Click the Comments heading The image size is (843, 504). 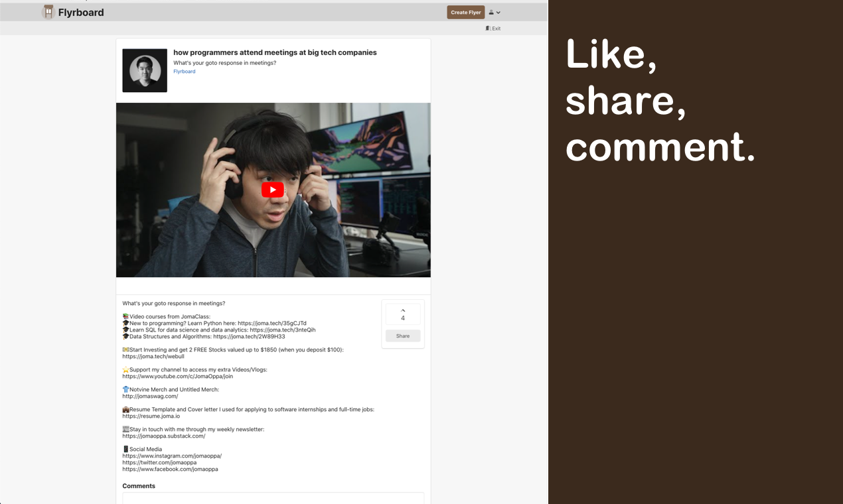pos(139,486)
